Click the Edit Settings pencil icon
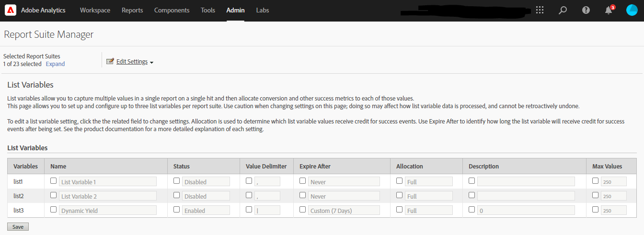The height and width of the screenshot is (235, 644). pos(110,62)
